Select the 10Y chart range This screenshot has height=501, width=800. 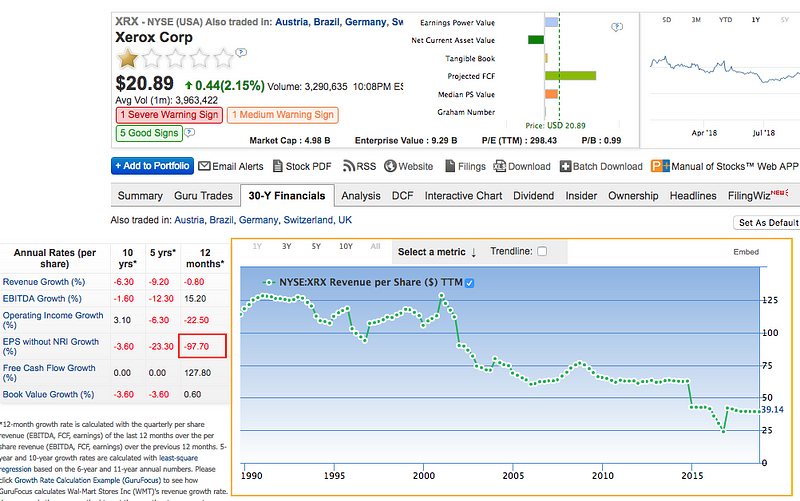(x=346, y=246)
